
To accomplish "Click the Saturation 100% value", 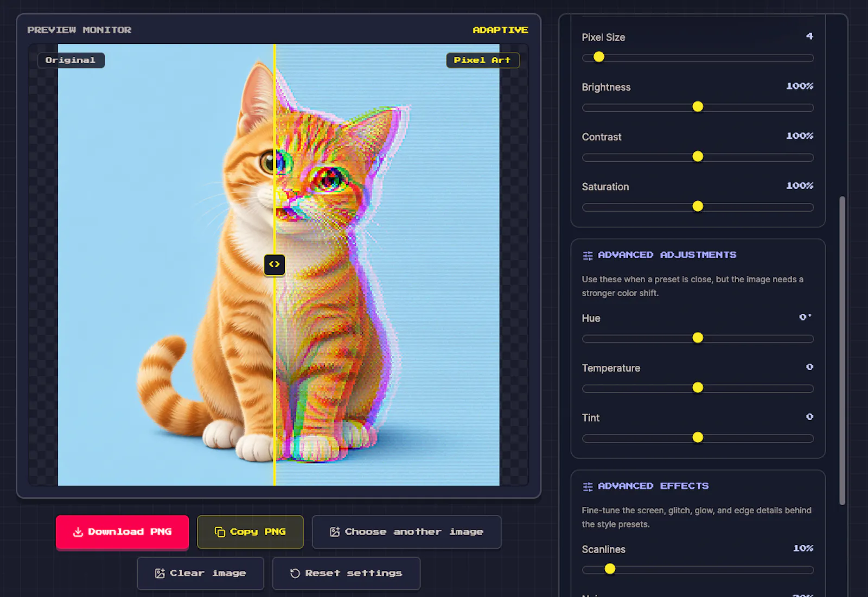I will (800, 186).
